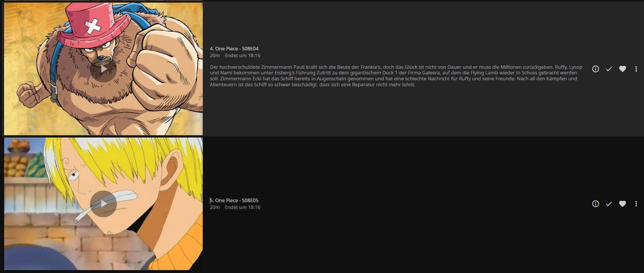Mark S08E05 as watched with the checkmark
The image size is (644, 273).
pyautogui.click(x=609, y=204)
